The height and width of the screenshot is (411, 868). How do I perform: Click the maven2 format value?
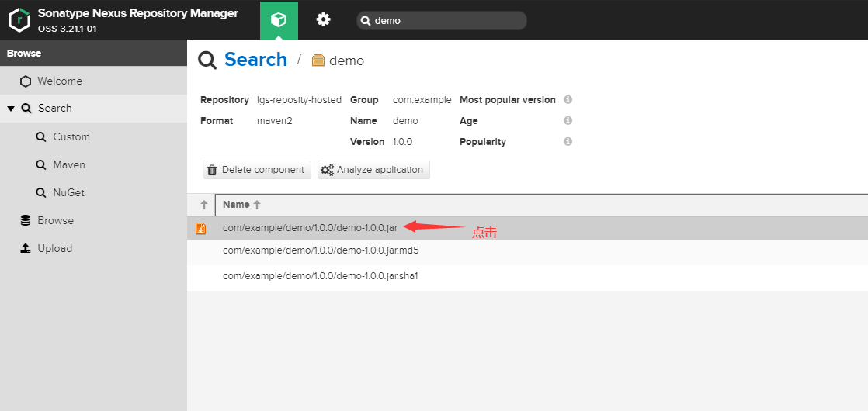coord(275,121)
